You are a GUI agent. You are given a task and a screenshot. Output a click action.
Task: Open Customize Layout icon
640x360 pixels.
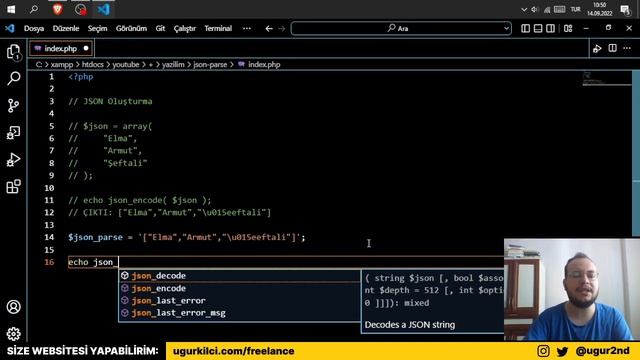(568, 28)
